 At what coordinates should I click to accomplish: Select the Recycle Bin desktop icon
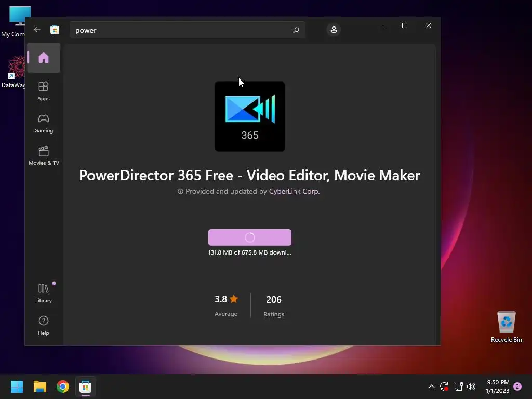tap(506, 327)
